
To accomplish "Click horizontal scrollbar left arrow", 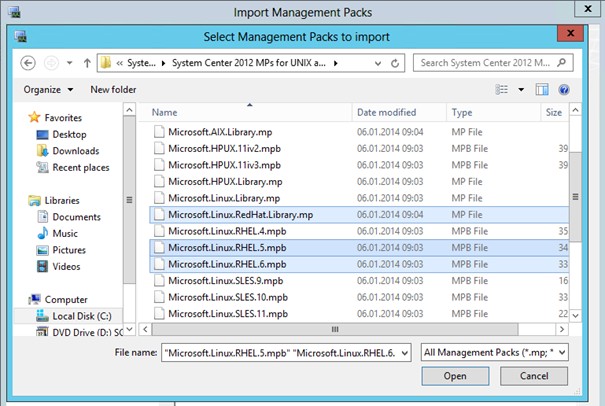I will pyautogui.click(x=145, y=329).
